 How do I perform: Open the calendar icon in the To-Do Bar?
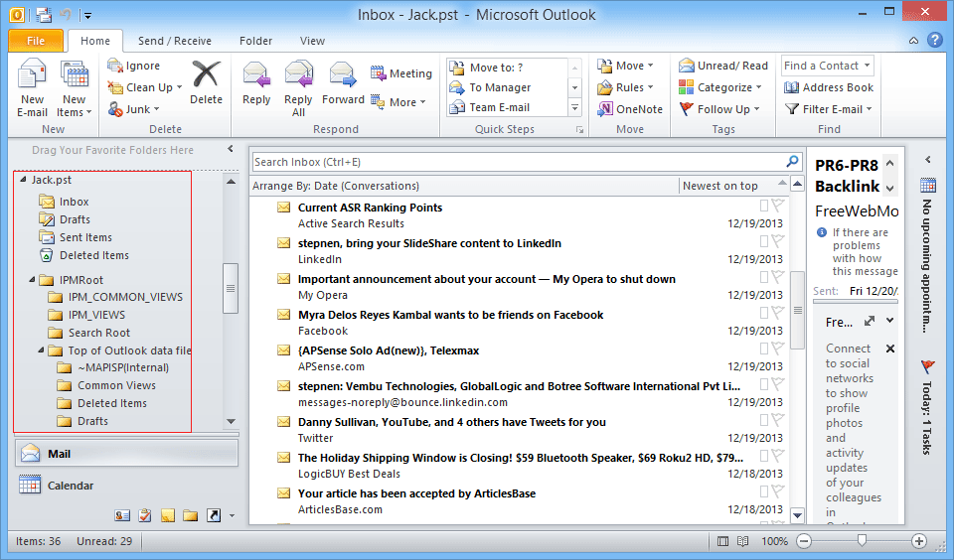tap(928, 185)
